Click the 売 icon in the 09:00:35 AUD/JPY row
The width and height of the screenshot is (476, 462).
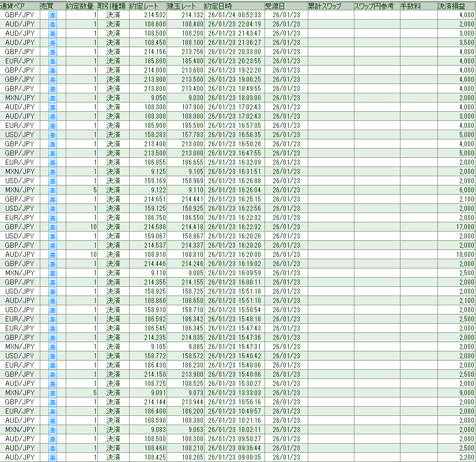point(52,457)
